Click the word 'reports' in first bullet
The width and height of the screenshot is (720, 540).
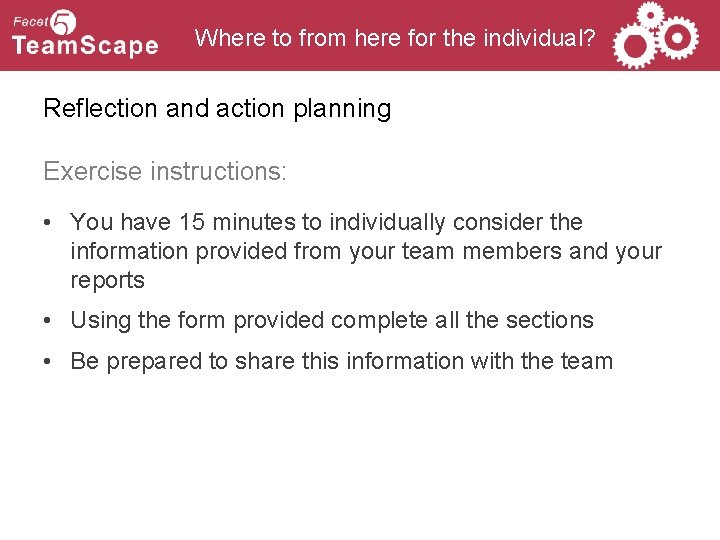(107, 281)
